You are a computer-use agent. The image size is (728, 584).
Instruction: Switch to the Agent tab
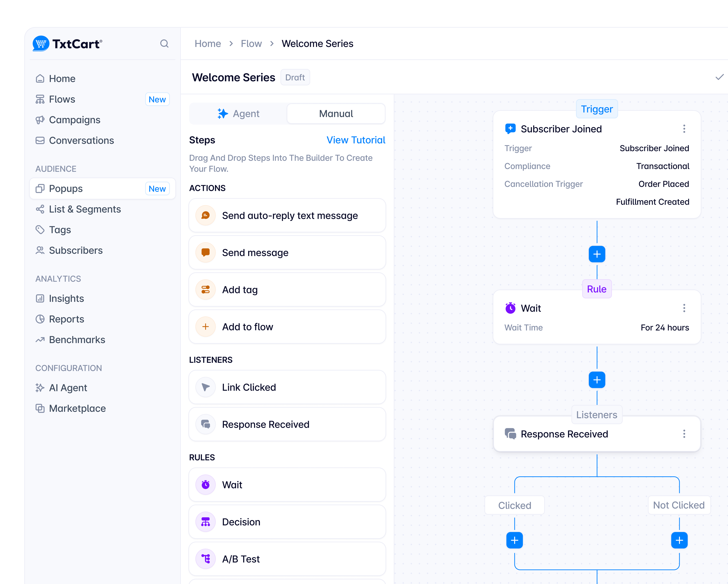(x=238, y=114)
